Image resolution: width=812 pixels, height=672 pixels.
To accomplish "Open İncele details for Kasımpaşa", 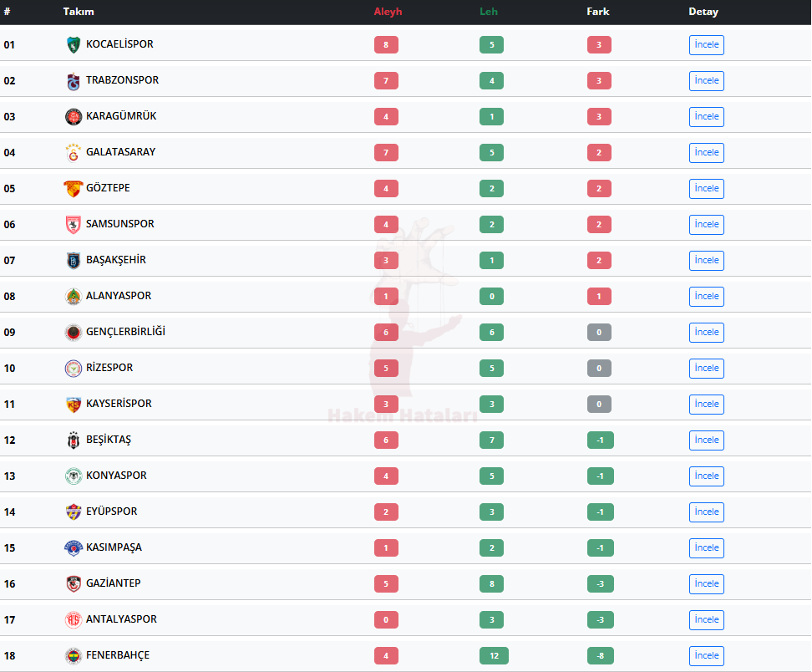I will click(x=707, y=547).
